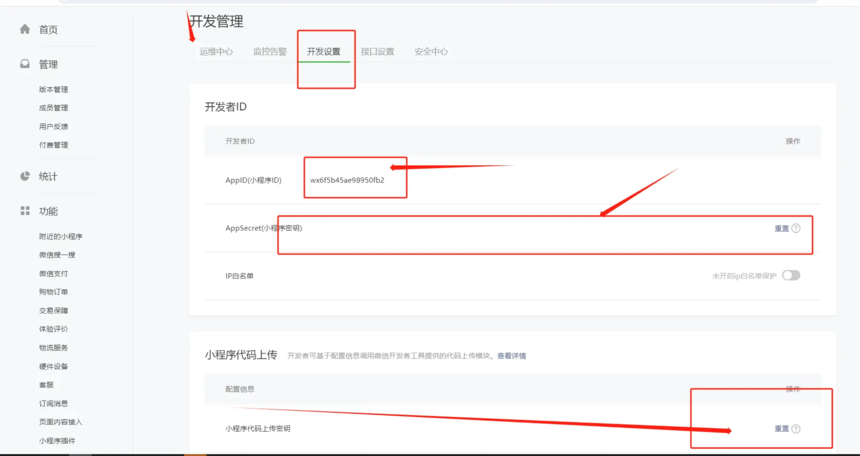This screenshot has height=456, width=860.
Task: Select 订阅消息 in the sidebar
Action: [x=54, y=403]
